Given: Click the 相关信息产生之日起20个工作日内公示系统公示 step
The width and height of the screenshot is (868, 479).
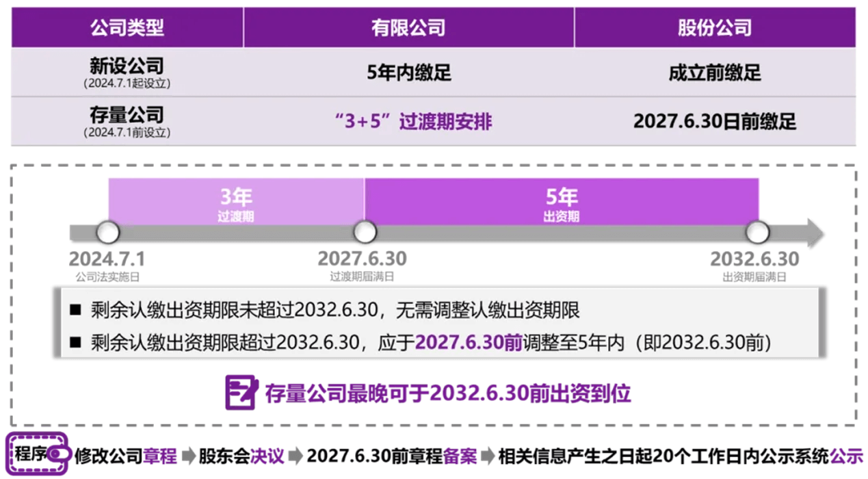Looking at the screenshot, I should 681,456.
